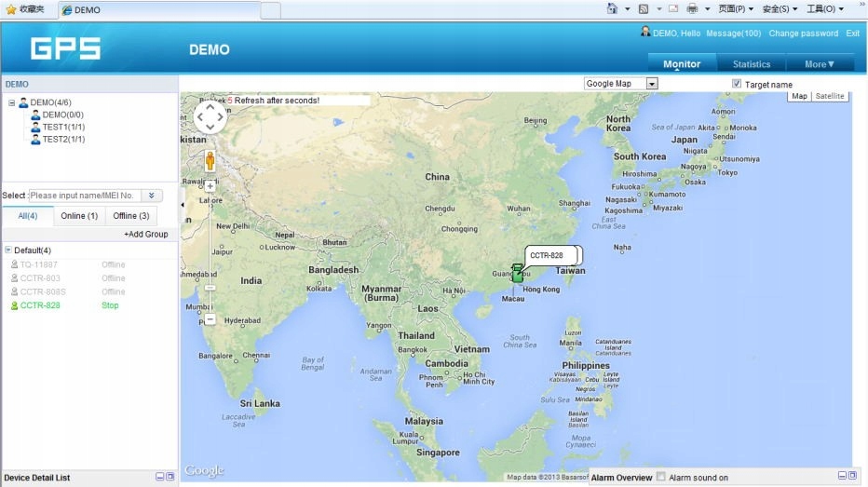
Task: Show the Offline (3) devices tab
Action: 131,216
